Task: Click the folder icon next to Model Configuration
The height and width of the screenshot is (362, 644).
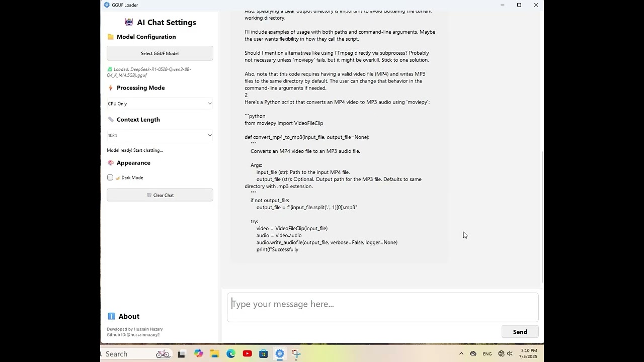Action: [111, 37]
